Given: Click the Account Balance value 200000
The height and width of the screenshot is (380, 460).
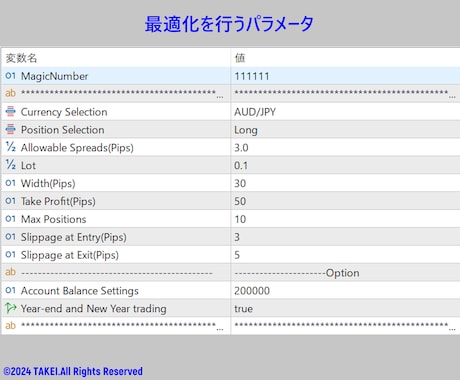Looking at the screenshot, I should coord(252,291).
